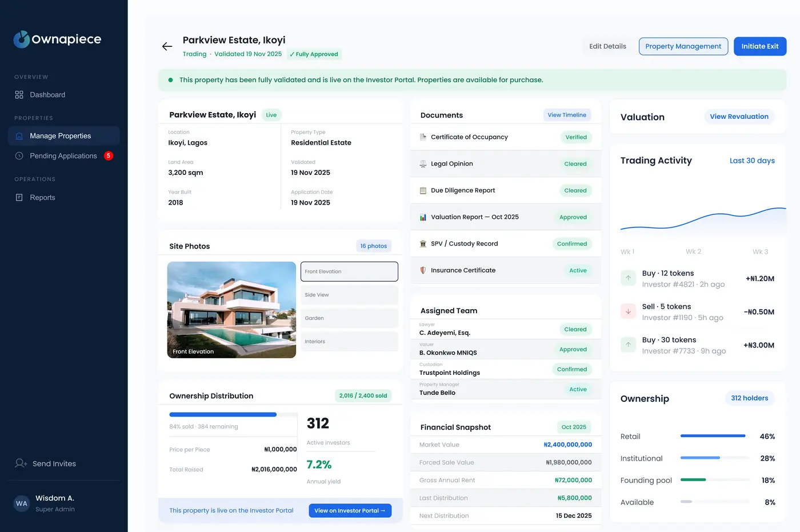Image resolution: width=800 pixels, height=532 pixels.
Task: Open Manage Properties in the sidebar
Action: coord(64,136)
